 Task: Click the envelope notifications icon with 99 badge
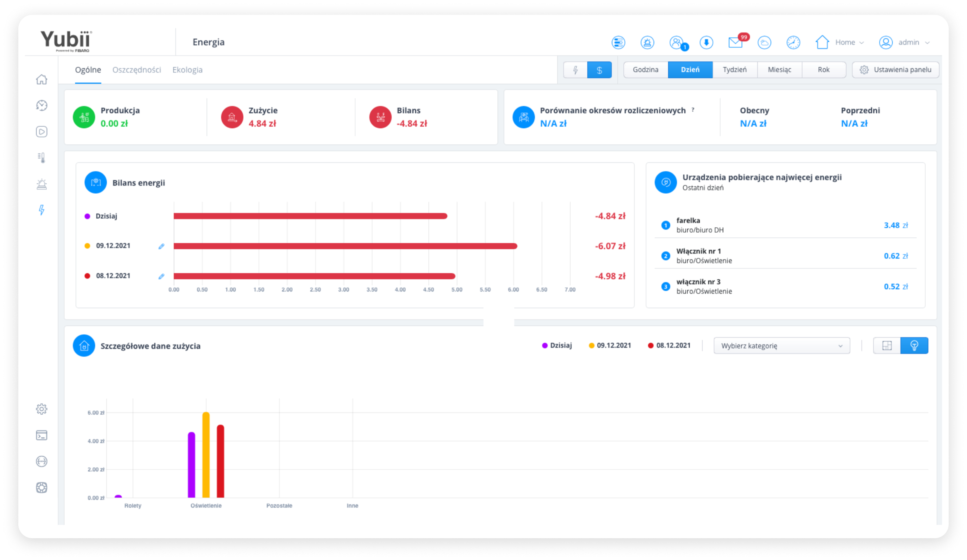(x=735, y=42)
